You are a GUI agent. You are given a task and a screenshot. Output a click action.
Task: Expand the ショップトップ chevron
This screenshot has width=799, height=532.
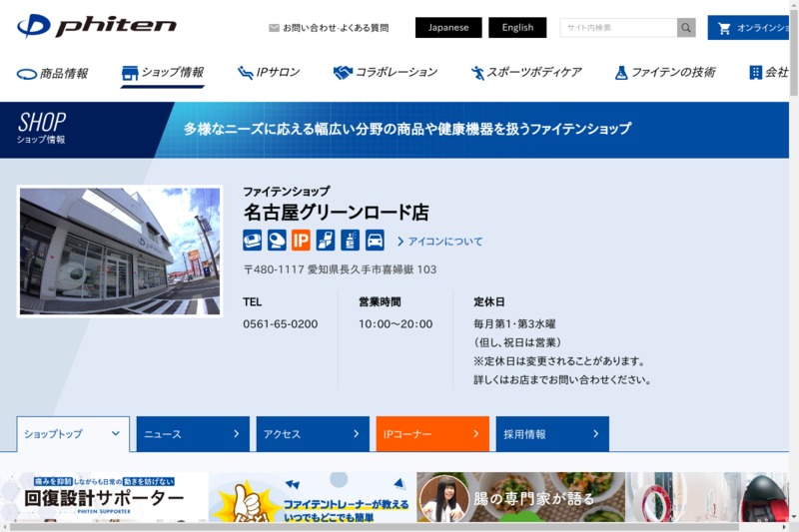116,434
